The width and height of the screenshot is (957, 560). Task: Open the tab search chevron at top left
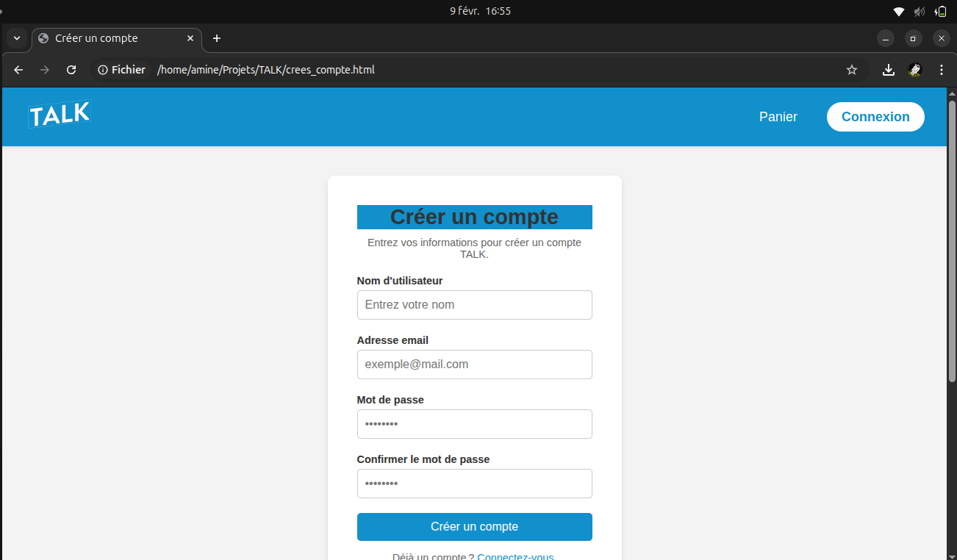(x=16, y=38)
